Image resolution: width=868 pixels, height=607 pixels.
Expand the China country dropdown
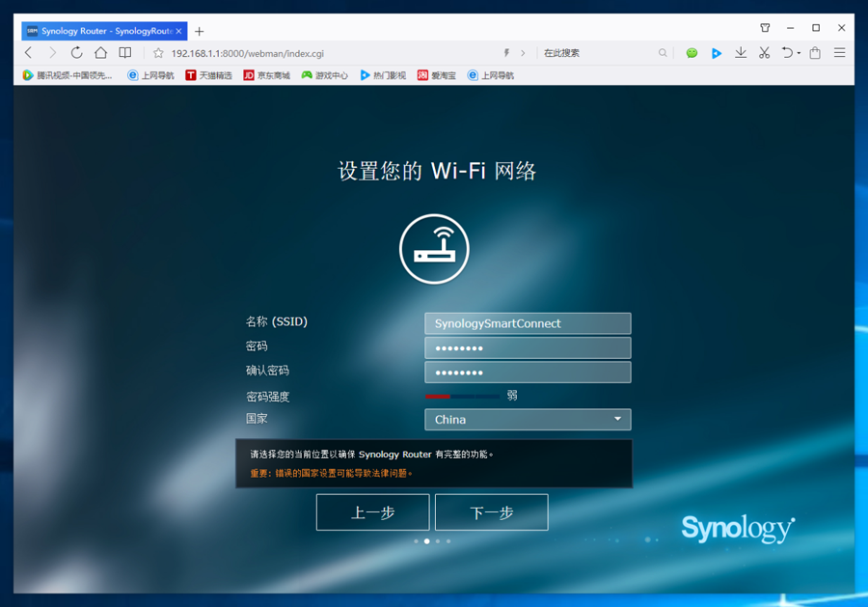[x=617, y=419]
